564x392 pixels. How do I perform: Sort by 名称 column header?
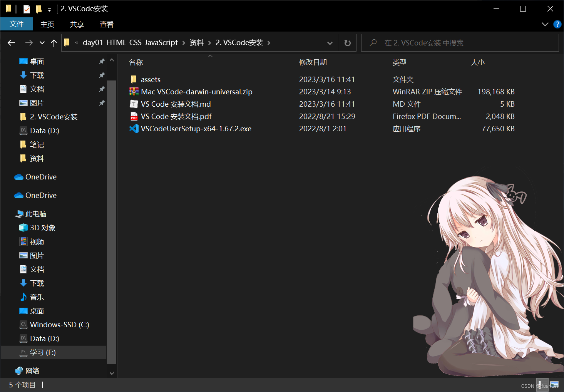coord(136,62)
